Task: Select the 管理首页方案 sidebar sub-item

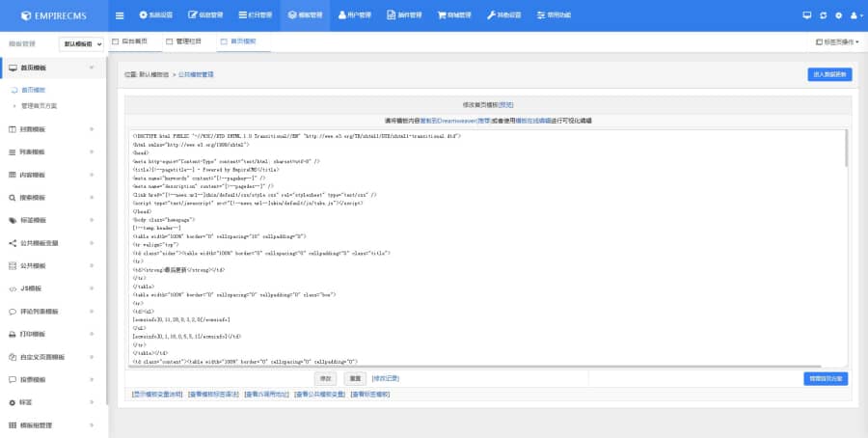Action: pos(40,106)
